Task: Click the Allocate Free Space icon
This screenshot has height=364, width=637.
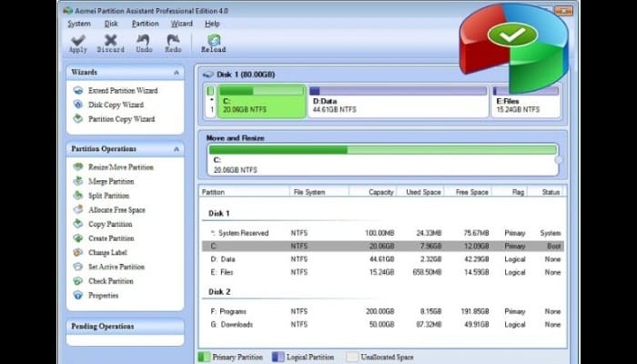Action: [x=78, y=209]
